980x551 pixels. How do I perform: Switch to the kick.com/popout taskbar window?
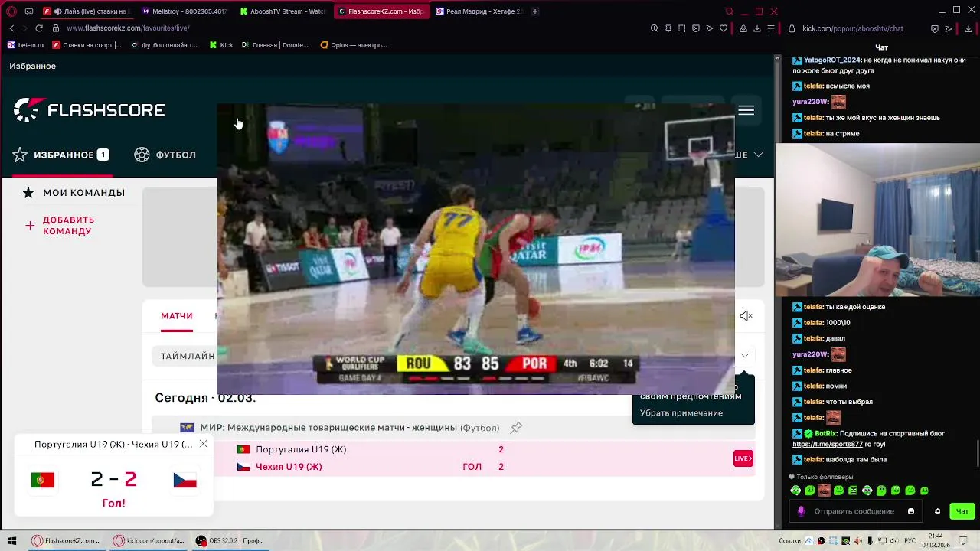(x=149, y=541)
